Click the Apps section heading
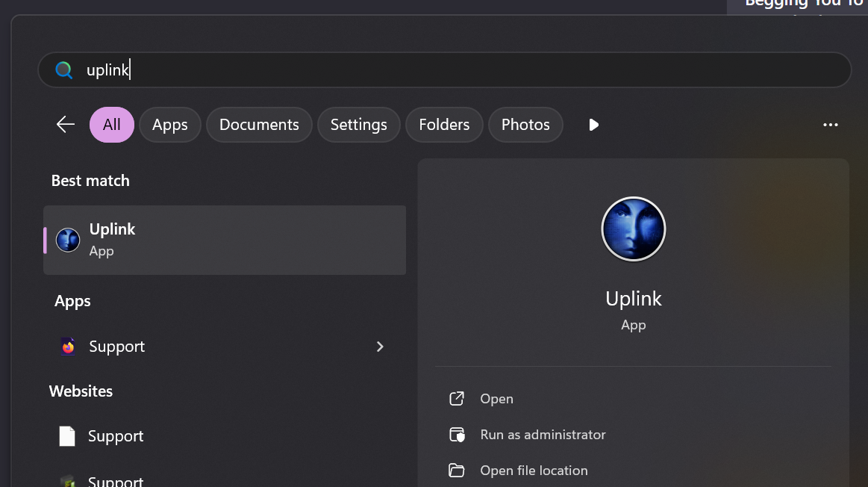The height and width of the screenshot is (487, 868). point(72,302)
